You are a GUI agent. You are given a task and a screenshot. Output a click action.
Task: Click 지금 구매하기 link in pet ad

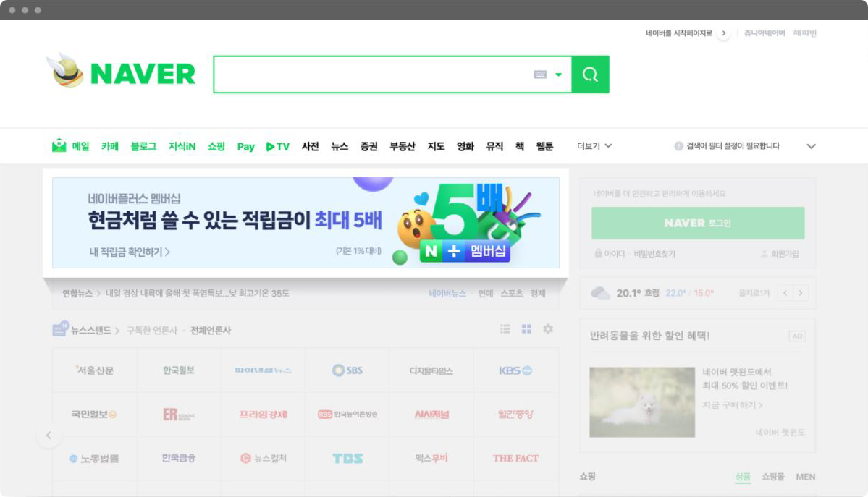(733, 405)
